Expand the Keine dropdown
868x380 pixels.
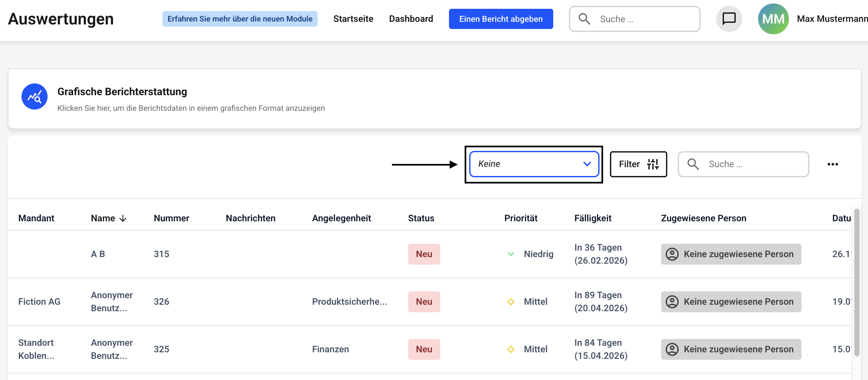click(534, 164)
